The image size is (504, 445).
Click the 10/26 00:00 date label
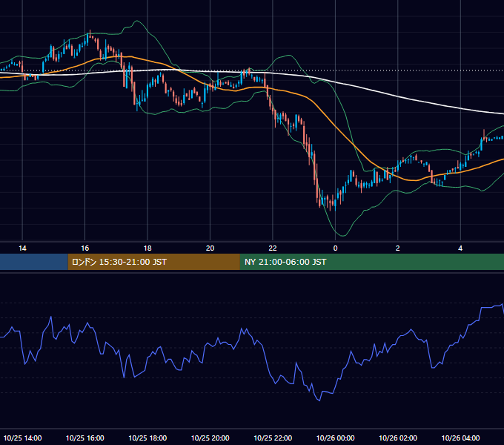click(335, 438)
